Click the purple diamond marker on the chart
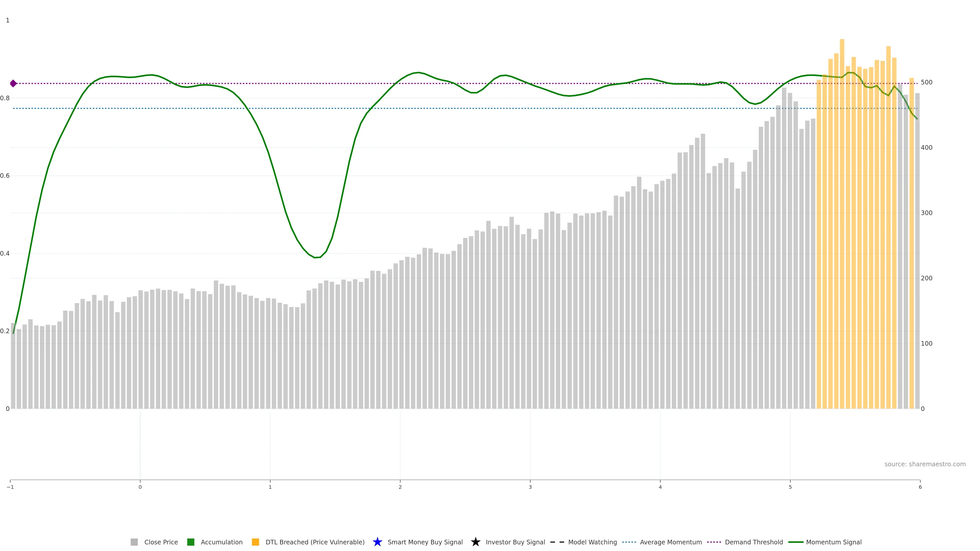The height and width of the screenshot is (551, 980). [x=13, y=83]
